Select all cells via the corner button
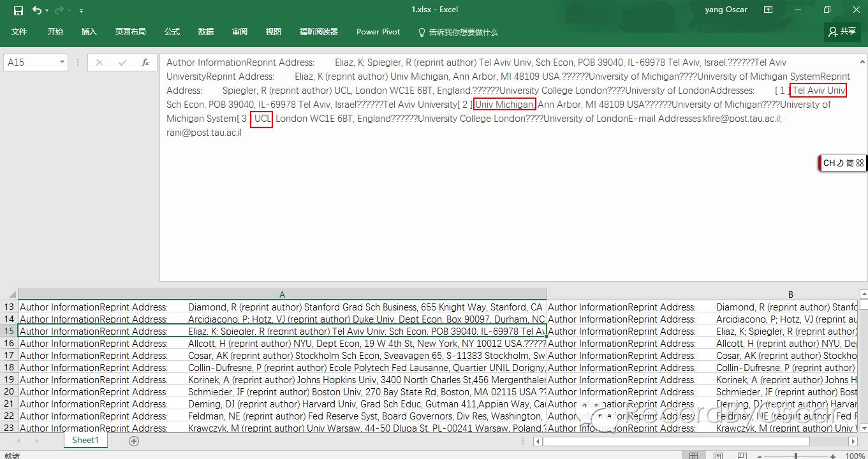The width and height of the screenshot is (868, 459). coord(9,295)
